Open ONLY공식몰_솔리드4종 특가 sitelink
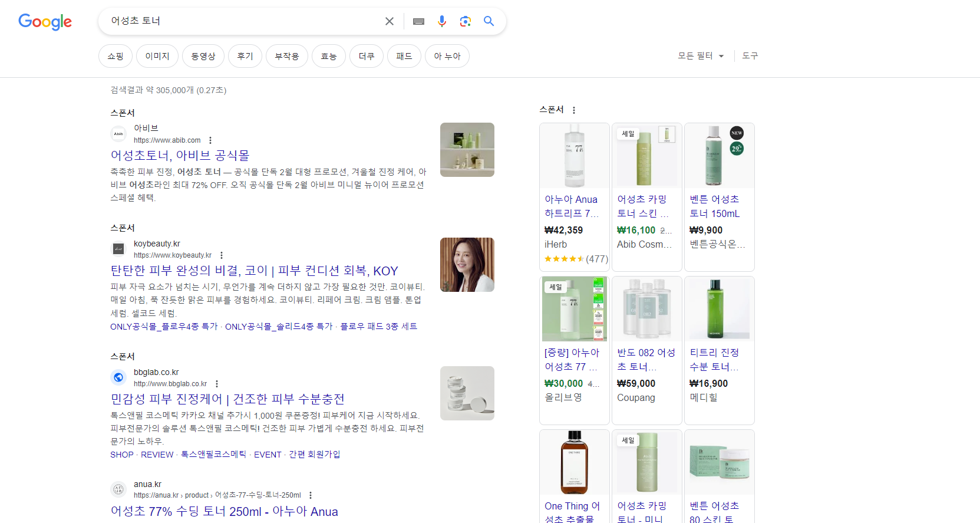 tap(279, 326)
